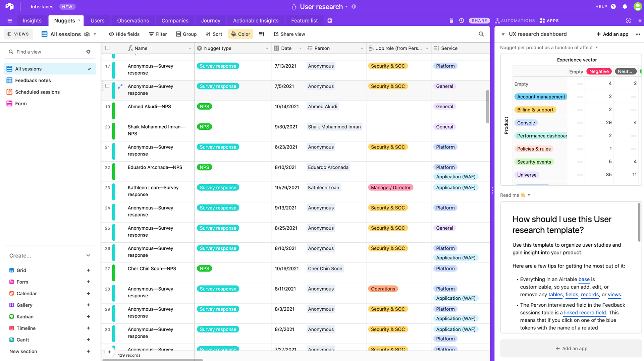This screenshot has width=644, height=361.
Task: Open base revision history icon
Action: (x=462, y=21)
